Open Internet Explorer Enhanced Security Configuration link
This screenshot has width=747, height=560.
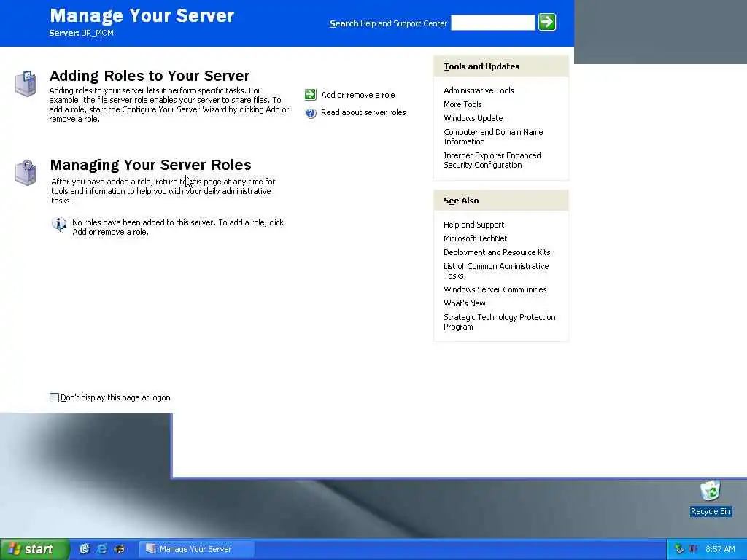pyautogui.click(x=492, y=160)
